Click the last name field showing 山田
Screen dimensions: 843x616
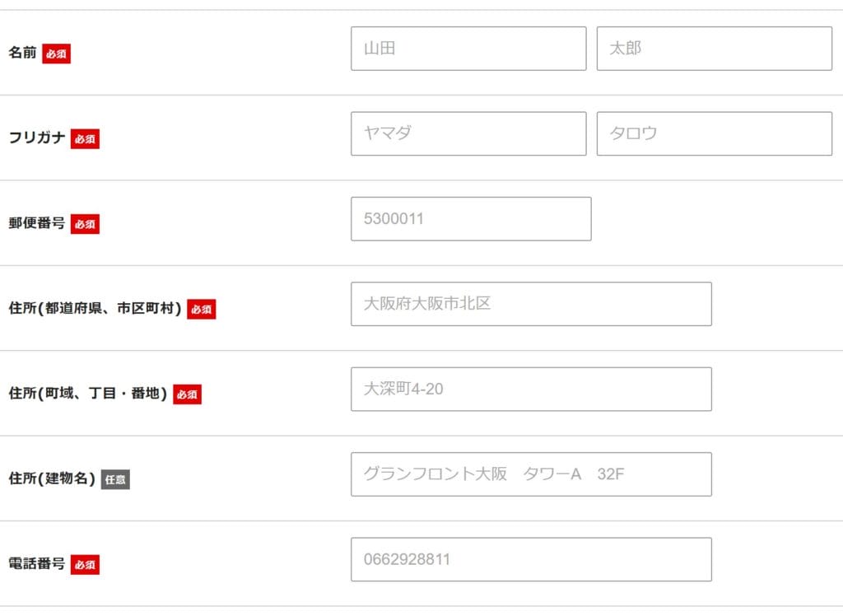(468, 49)
